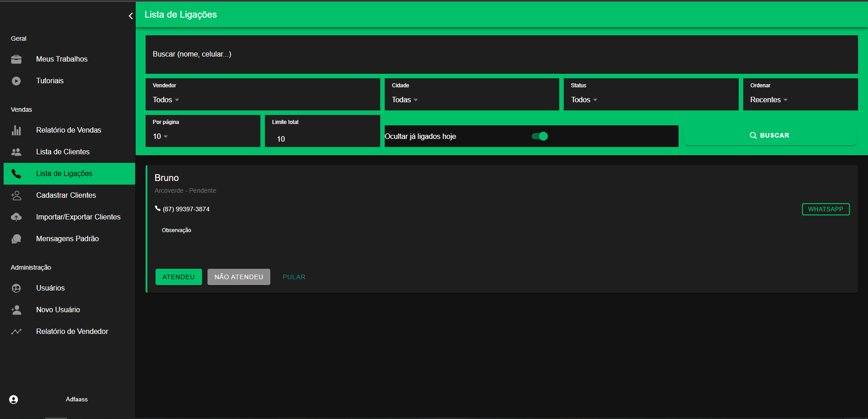Screen dimensions: 868x419
Task: Click the trend line icon for Relatório de Vendedor
Action: pyautogui.click(x=16, y=332)
